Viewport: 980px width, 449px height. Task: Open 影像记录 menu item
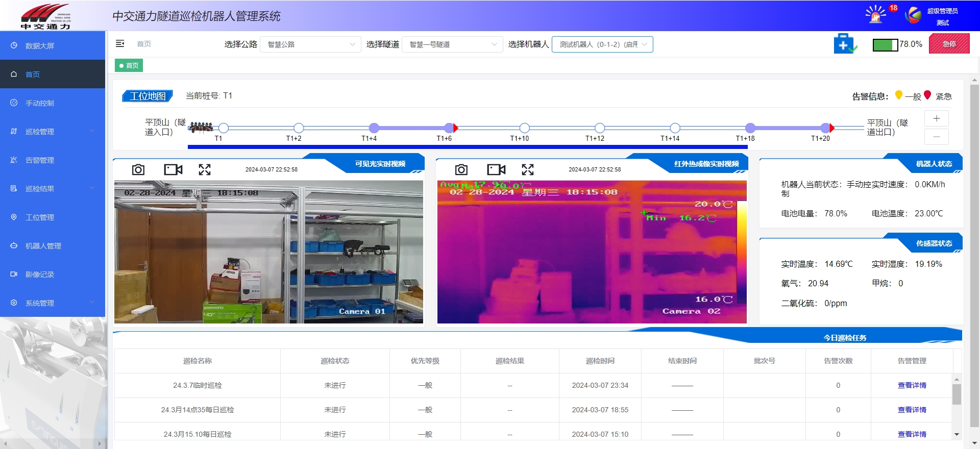coord(53,274)
